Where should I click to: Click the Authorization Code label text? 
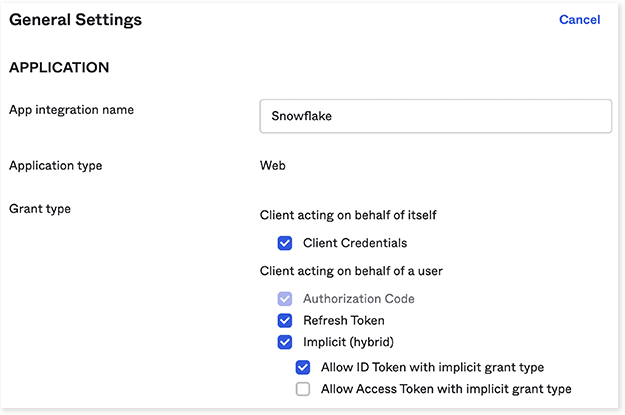point(358,299)
